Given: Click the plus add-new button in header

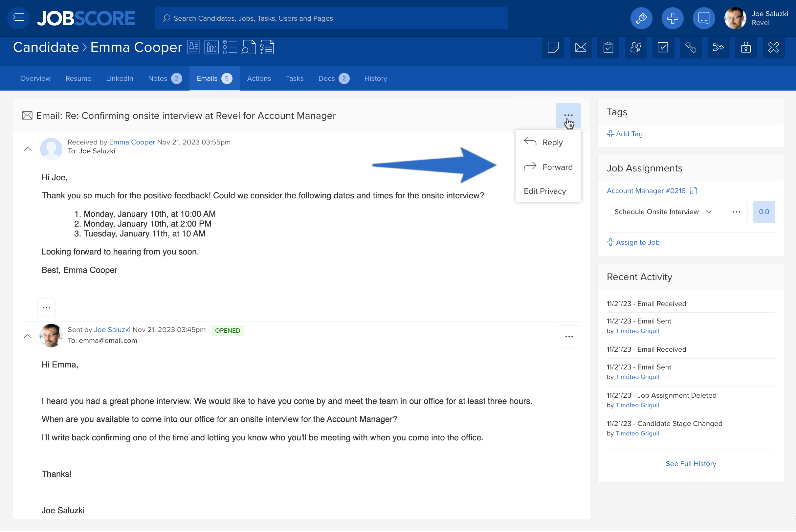Looking at the screenshot, I should [672, 18].
